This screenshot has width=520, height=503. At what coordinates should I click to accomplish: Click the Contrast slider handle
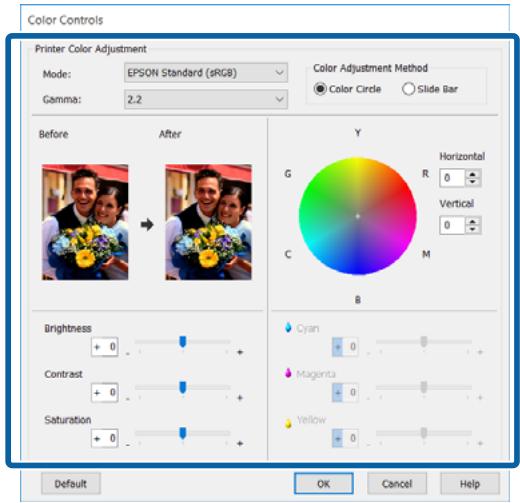[x=183, y=387]
